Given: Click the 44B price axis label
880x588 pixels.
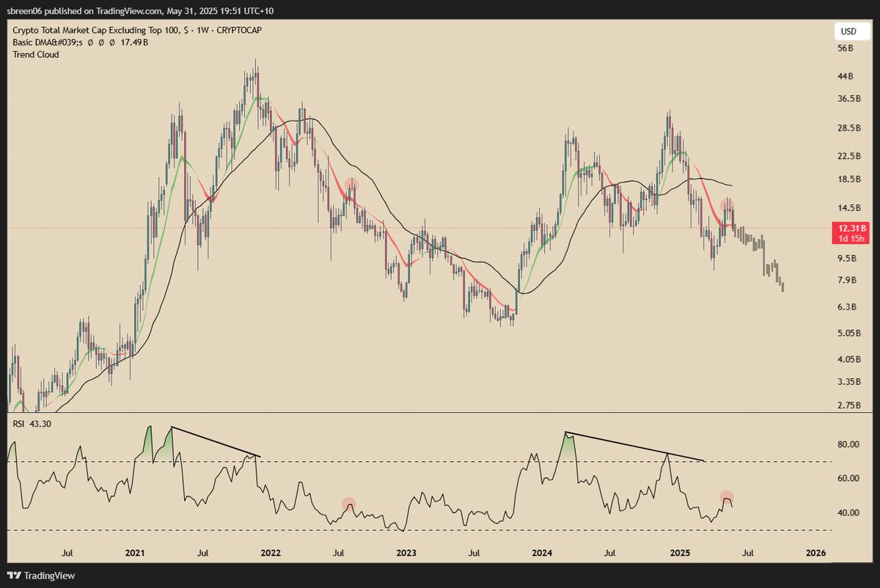Looking at the screenshot, I should click(845, 76).
